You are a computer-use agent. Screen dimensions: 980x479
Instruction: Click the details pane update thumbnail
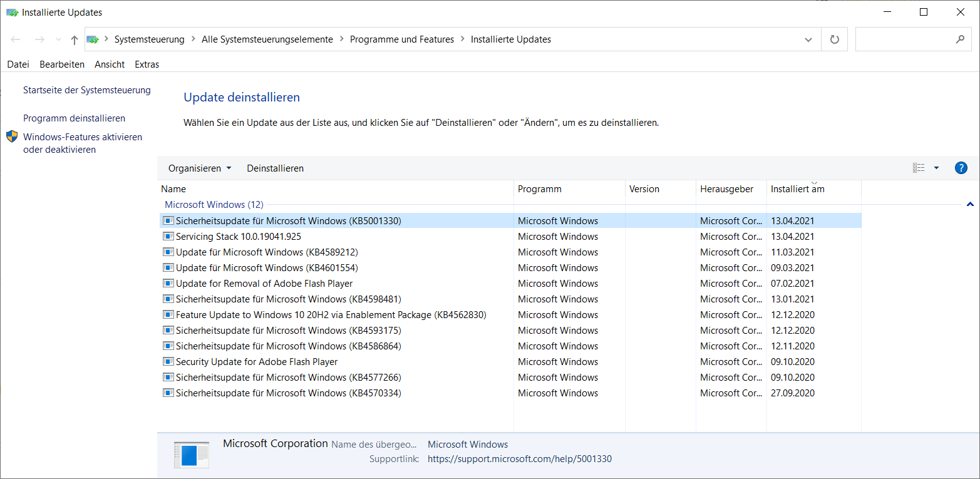click(191, 455)
